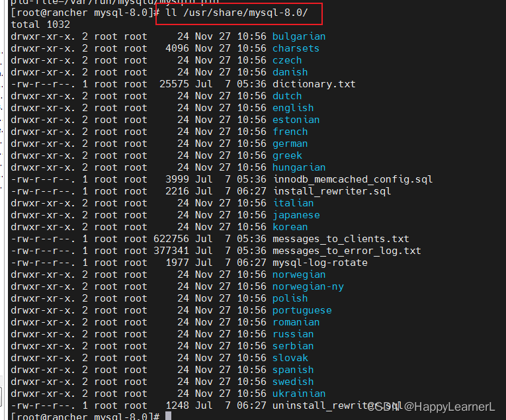Select the german directory entry

pos(290,144)
